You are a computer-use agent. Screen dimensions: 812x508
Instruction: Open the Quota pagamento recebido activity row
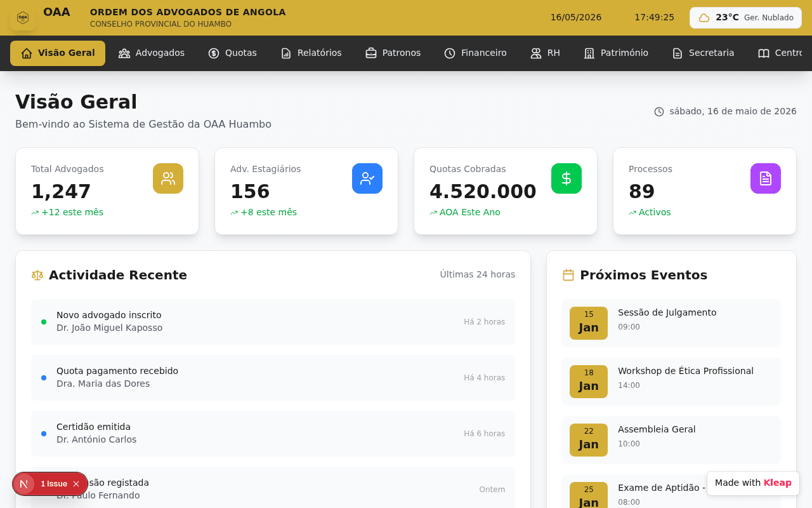coord(273,378)
